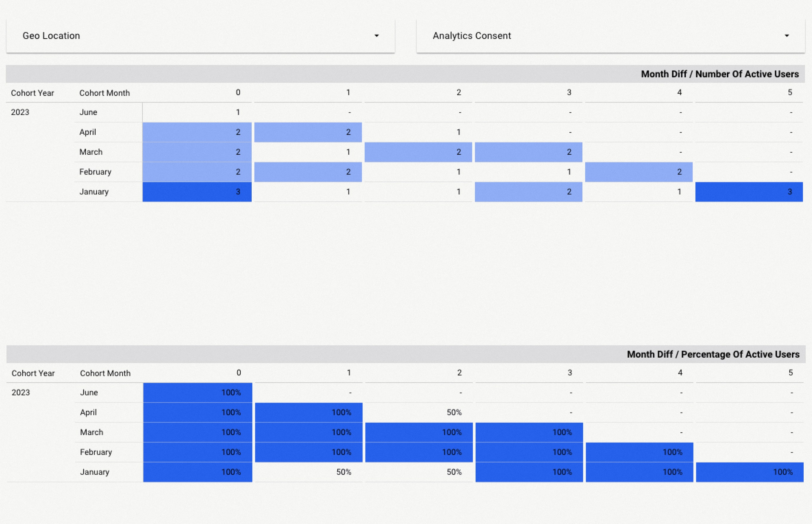Select column header 5 in the user count table
Image resolution: width=812 pixels, height=524 pixels.
pyautogui.click(x=790, y=93)
